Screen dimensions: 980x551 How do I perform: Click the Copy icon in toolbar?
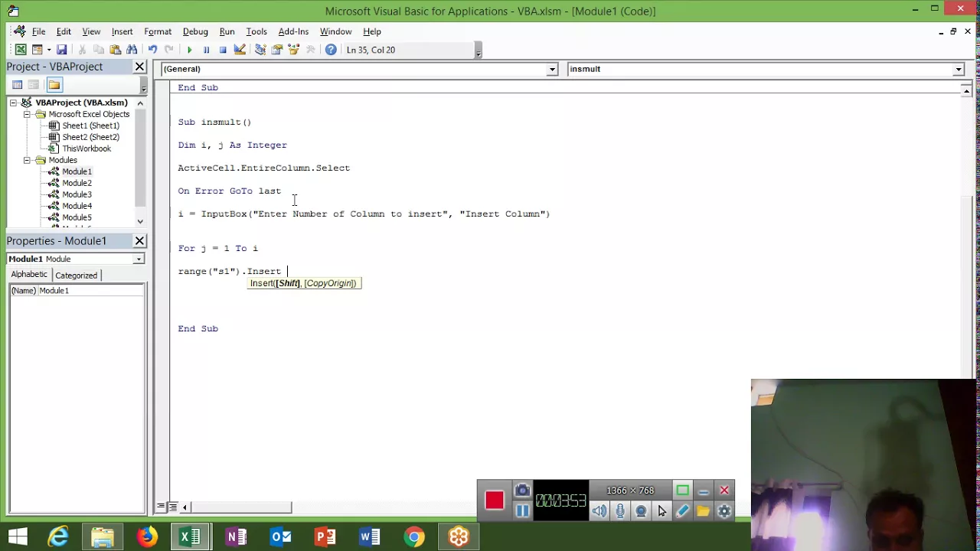coord(99,50)
